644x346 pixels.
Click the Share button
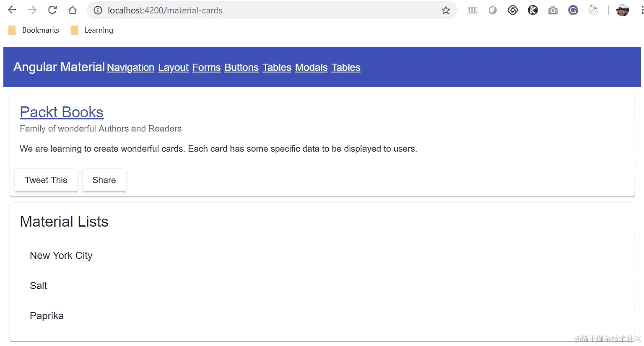click(104, 180)
